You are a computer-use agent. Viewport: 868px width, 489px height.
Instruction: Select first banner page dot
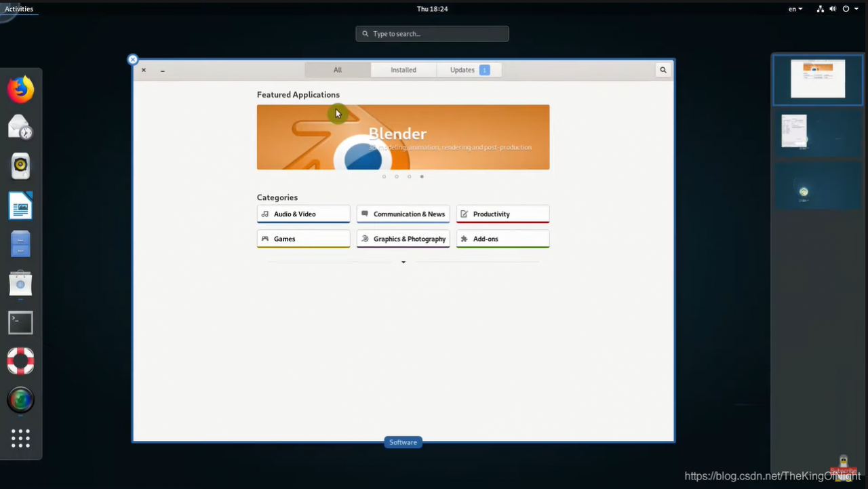pyautogui.click(x=384, y=176)
